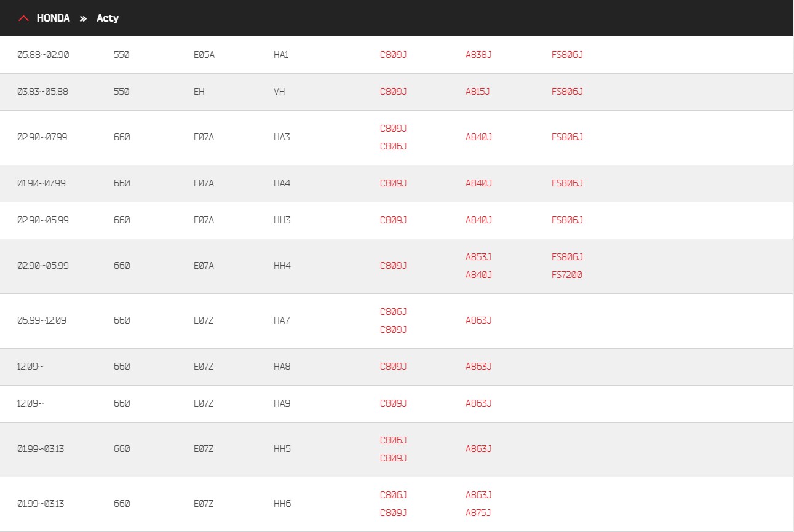Open the C806J link in HA7 row
Image resolution: width=794 pixels, height=532 pixels.
point(394,312)
